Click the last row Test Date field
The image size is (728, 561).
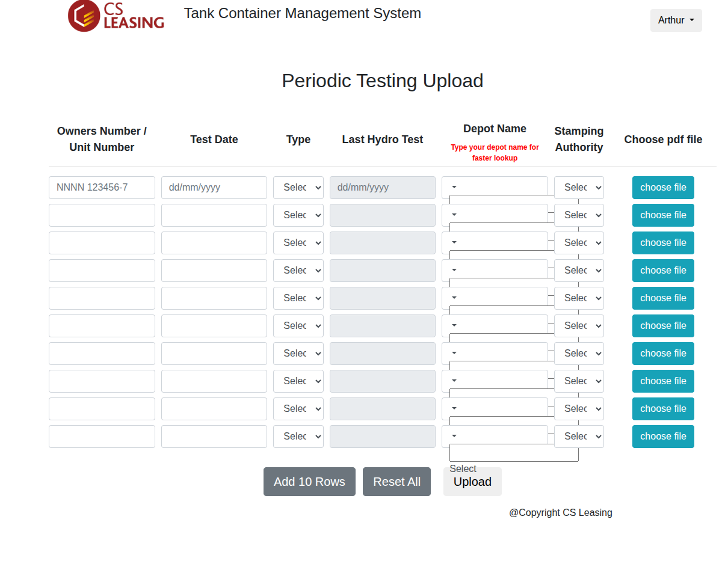coord(214,437)
